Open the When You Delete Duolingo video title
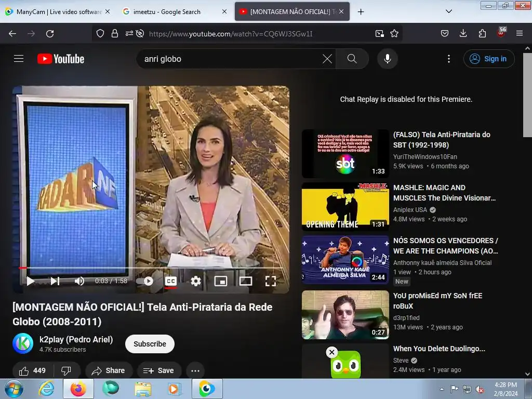The image size is (532, 399). [x=439, y=349]
